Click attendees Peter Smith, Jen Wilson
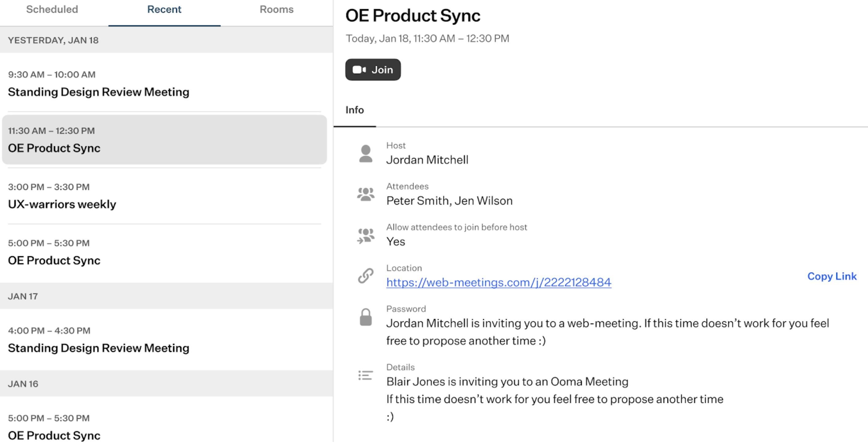 450,201
